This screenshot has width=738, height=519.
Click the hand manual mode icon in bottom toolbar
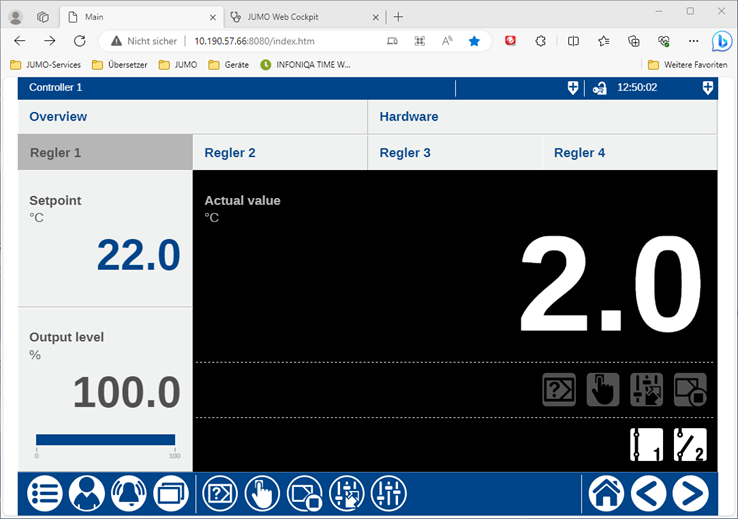click(262, 494)
